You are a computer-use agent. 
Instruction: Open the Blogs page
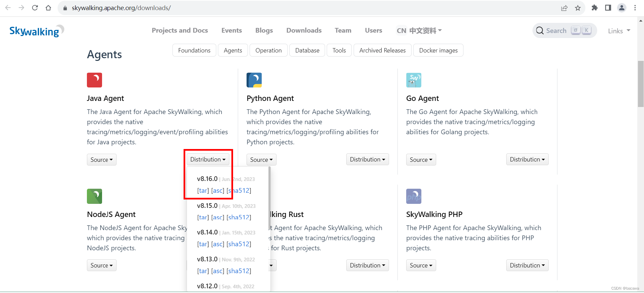(264, 30)
